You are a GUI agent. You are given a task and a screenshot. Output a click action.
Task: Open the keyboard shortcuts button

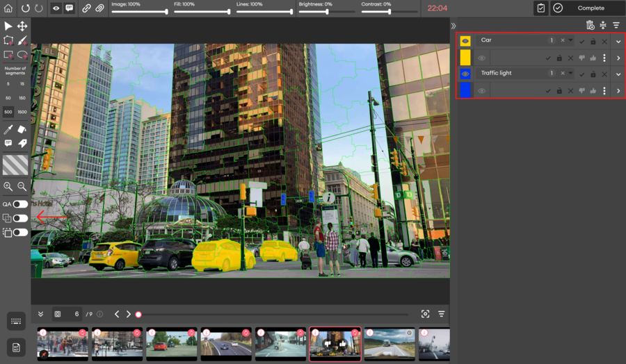coord(16,321)
